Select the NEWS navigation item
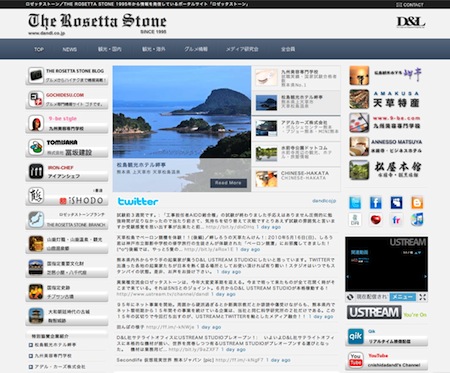This screenshot has width=450, height=373. (x=70, y=49)
